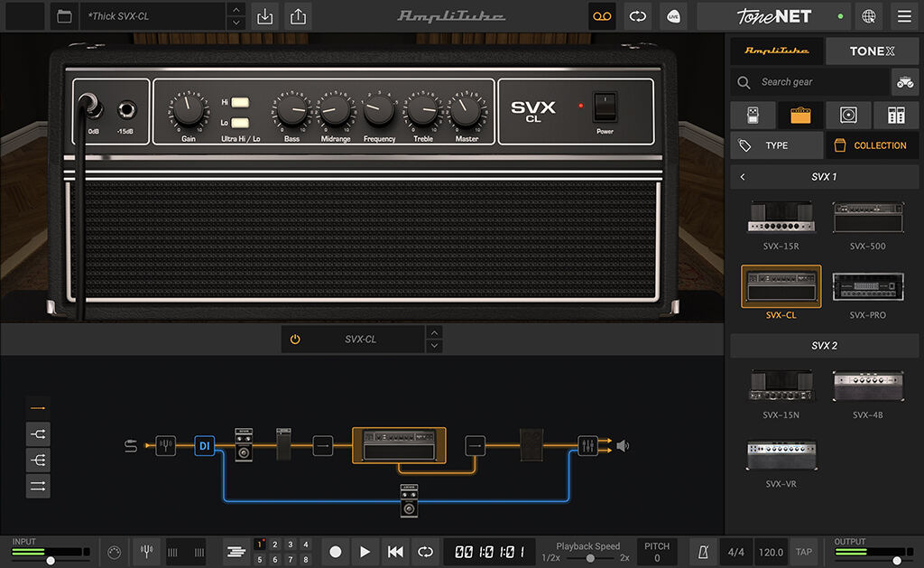This screenshot has width=924, height=568.
Task: Select the SVX-4B amp thumbnail
Action: 868,386
